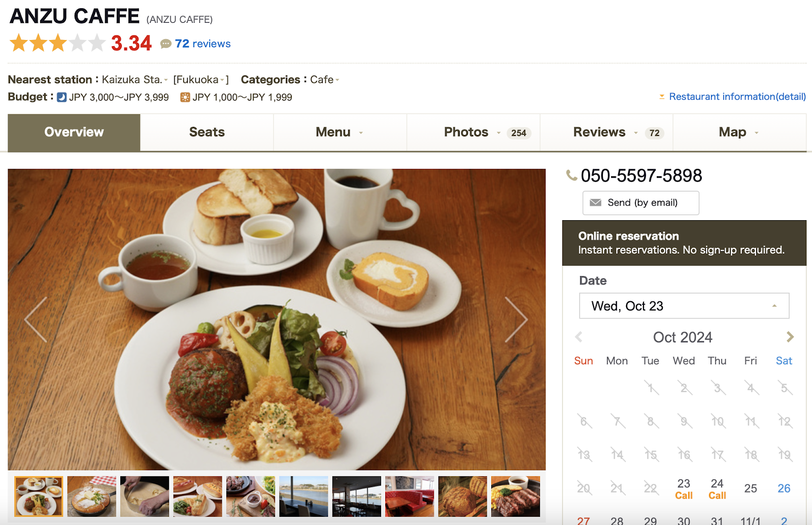Click the review speech bubble icon
Screen dimensions: 812x525
pos(165,44)
